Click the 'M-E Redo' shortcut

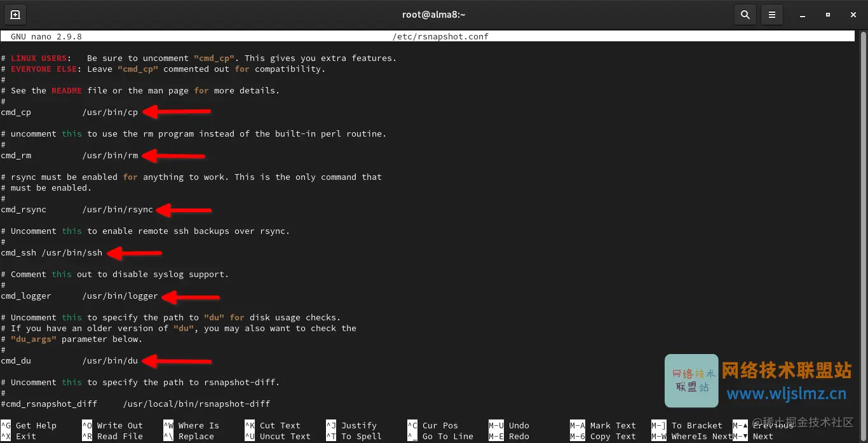click(x=509, y=436)
